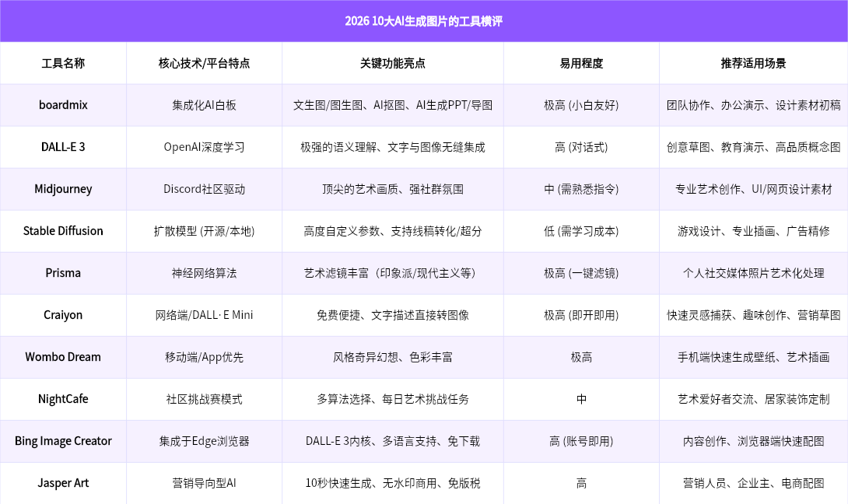Select the "Craiyon" tool name cell
Screen dimensions: 848x504
click(63, 315)
